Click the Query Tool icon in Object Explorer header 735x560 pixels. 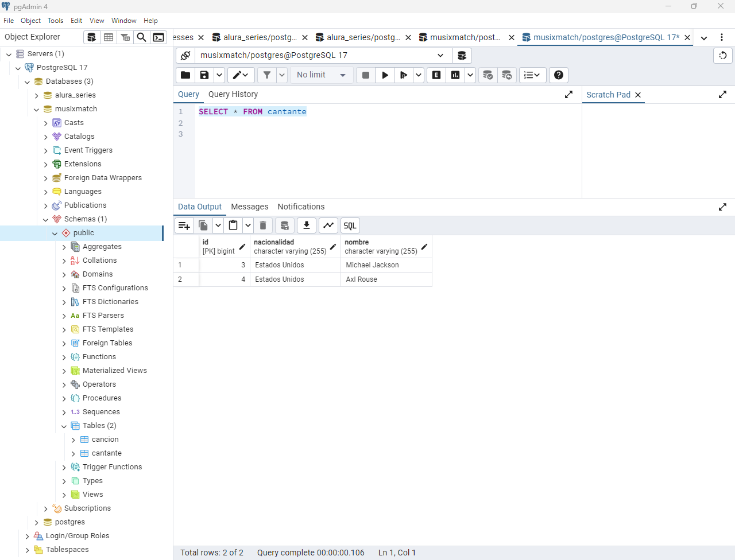click(92, 37)
